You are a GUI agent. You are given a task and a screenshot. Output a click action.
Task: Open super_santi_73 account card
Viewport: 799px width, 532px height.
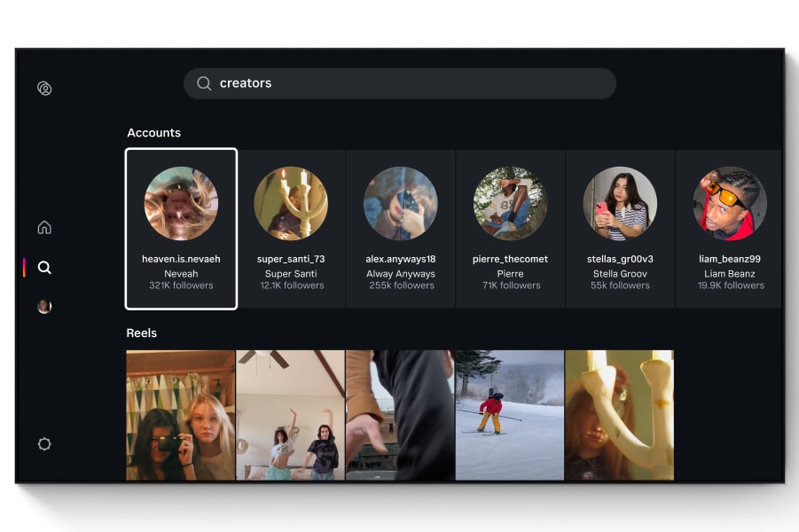tap(291, 229)
